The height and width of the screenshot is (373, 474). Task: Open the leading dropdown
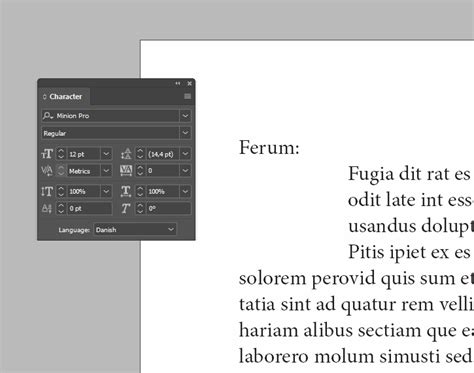pyautogui.click(x=185, y=154)
